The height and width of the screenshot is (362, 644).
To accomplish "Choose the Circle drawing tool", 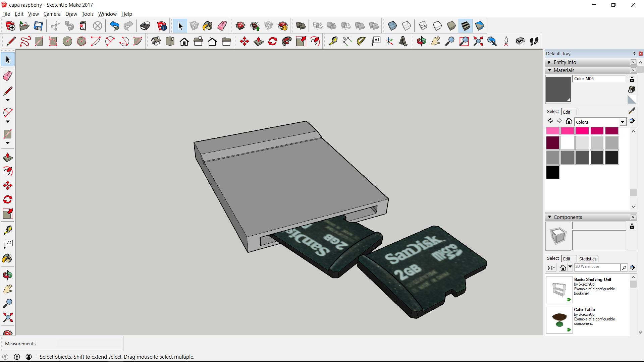I will pos(67,41).
